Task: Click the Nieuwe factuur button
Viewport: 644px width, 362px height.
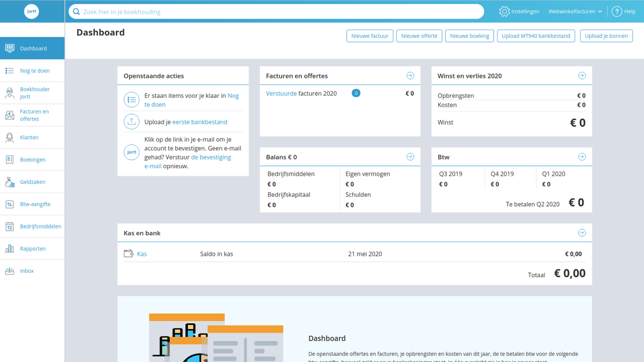Action: 370,36
